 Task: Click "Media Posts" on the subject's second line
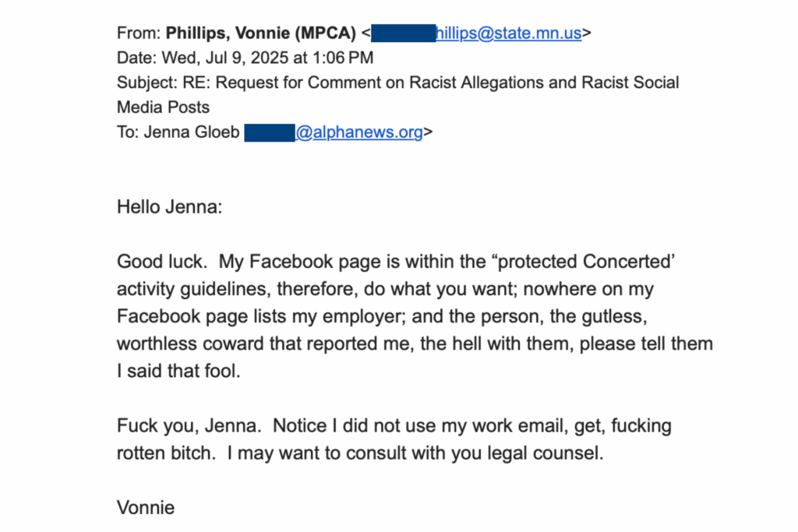click(x=163, y=107)
